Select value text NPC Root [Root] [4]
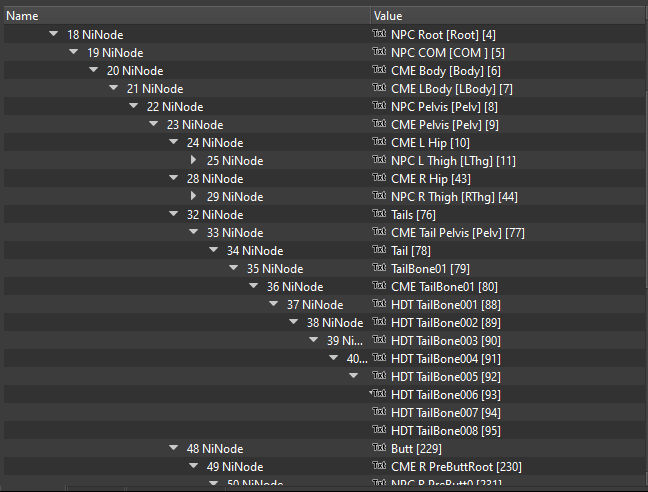This screenshot has width=648, height=492. click(443, 35)
